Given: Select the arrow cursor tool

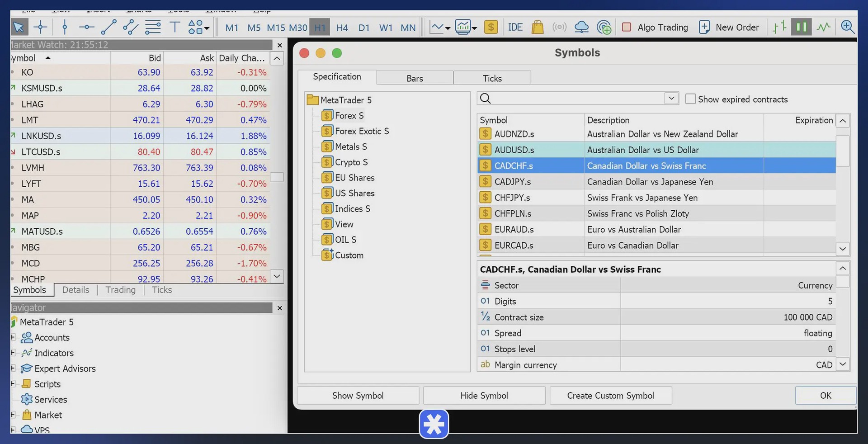Looking at the screenshot, I should click(x=19, y=27).
